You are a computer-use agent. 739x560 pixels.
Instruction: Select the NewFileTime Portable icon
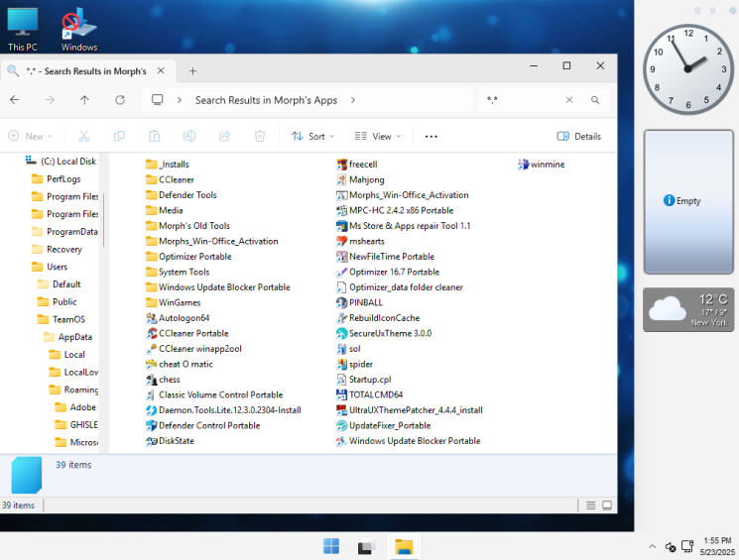[x=341, y=257]
